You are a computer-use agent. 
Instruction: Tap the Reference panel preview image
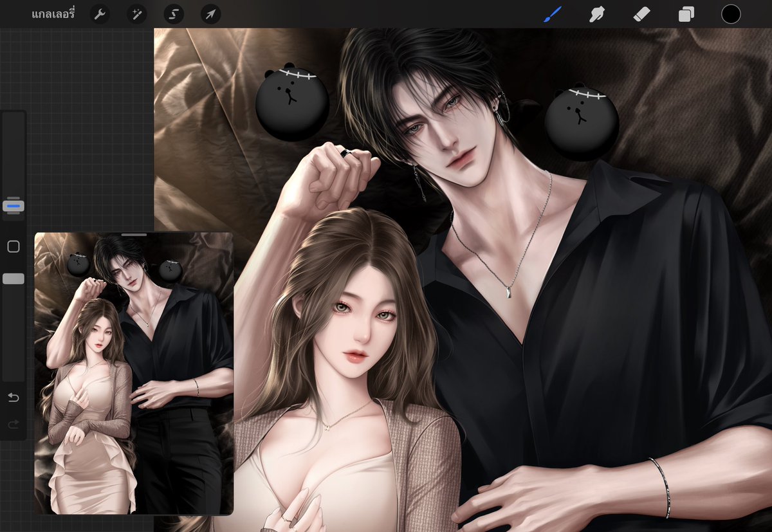click(x=133, y=380)
